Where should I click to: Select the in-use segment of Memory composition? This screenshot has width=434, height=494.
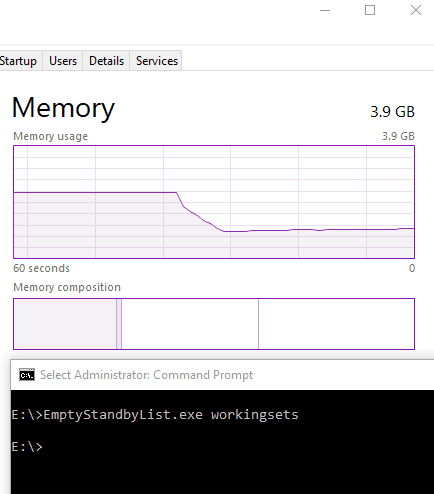click(x=65, y=324)
